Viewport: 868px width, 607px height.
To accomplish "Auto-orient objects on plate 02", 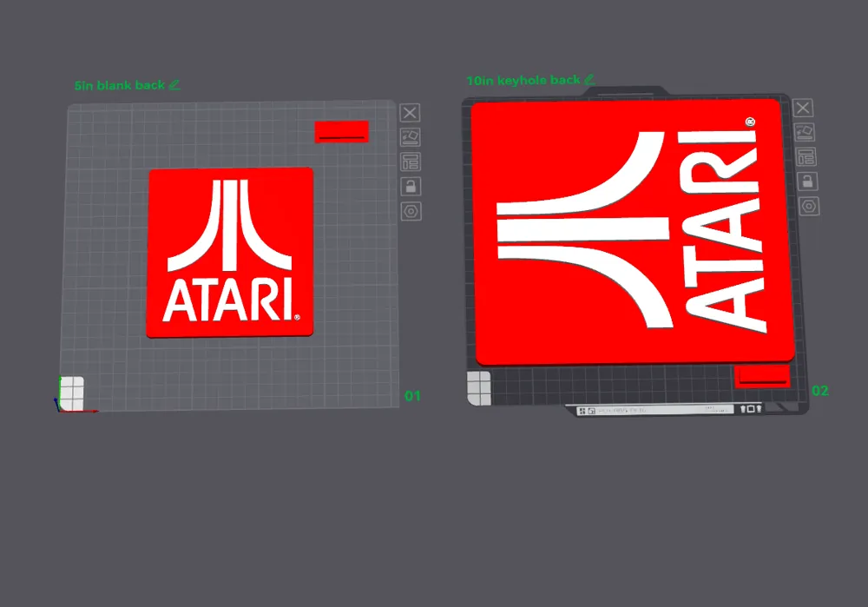I will point(805,132).
